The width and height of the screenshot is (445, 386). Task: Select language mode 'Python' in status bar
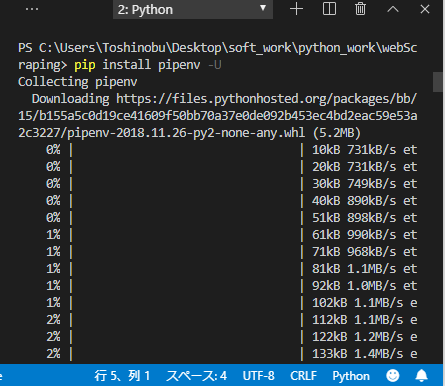tap(351, 376)
